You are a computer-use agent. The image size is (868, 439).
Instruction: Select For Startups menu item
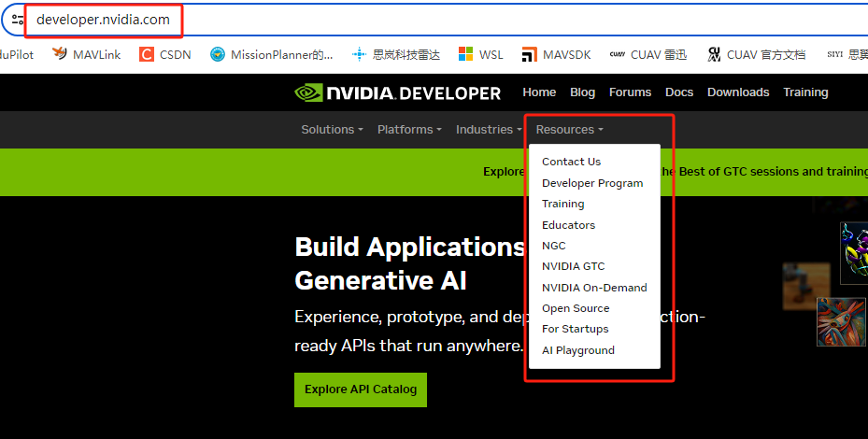(576, 329)
